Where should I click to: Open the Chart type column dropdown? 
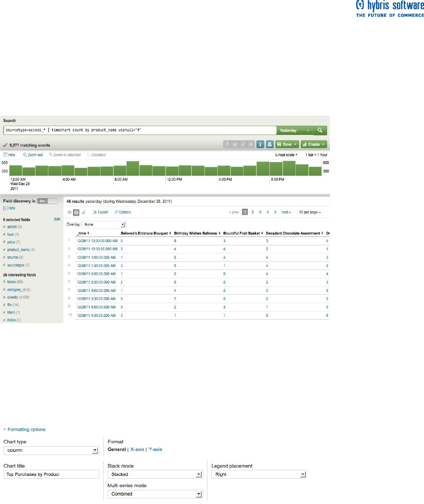(x=51, y=451)
